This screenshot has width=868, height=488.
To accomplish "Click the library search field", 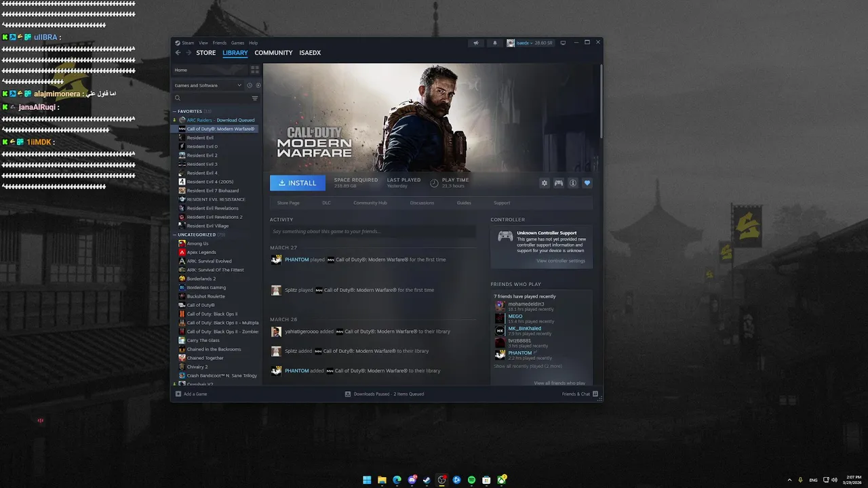I will coord(211,98).
